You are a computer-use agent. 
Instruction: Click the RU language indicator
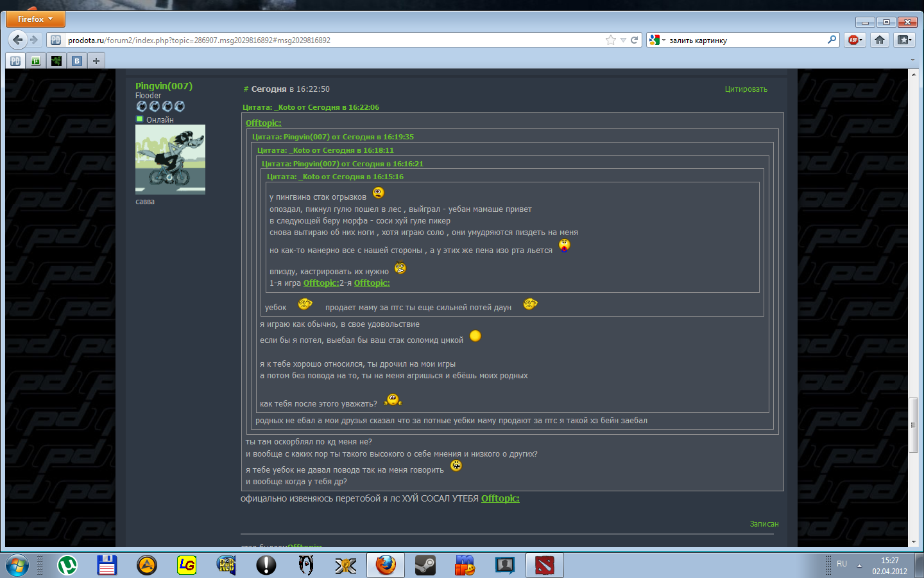click(842, 564)
